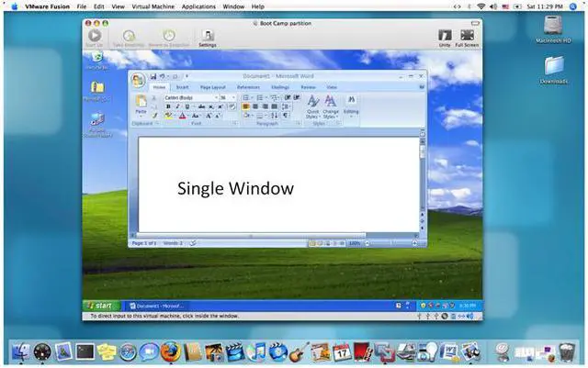Center the paragraph text
This screenshot has height=368, width=588.
coord(255,106)
